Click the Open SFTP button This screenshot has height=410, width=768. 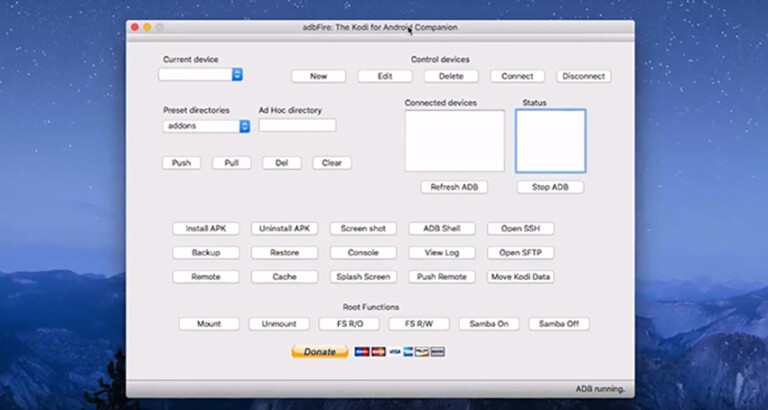(x=521, y=253)
